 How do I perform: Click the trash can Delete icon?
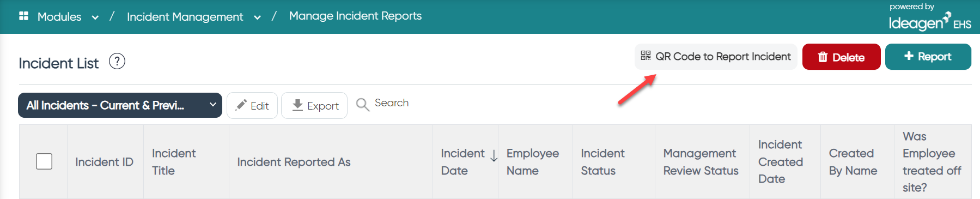(x=823, y=57)
